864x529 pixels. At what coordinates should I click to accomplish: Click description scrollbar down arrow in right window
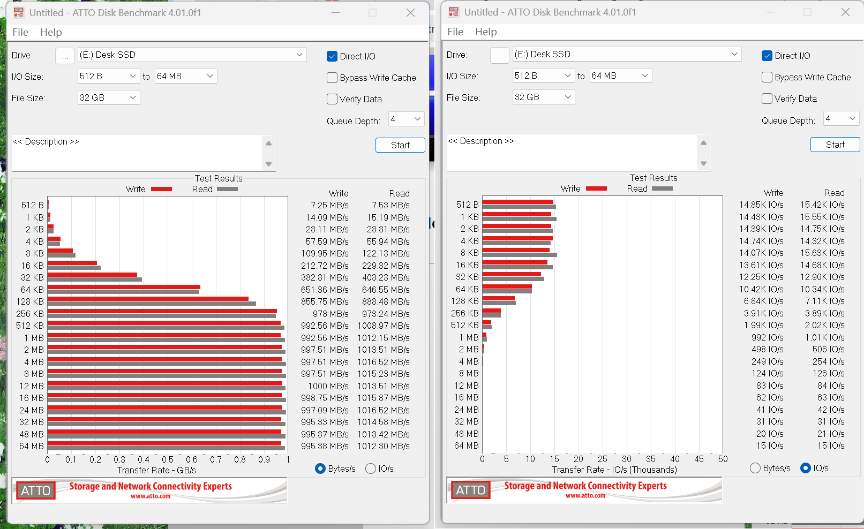[x=704, y=164]
